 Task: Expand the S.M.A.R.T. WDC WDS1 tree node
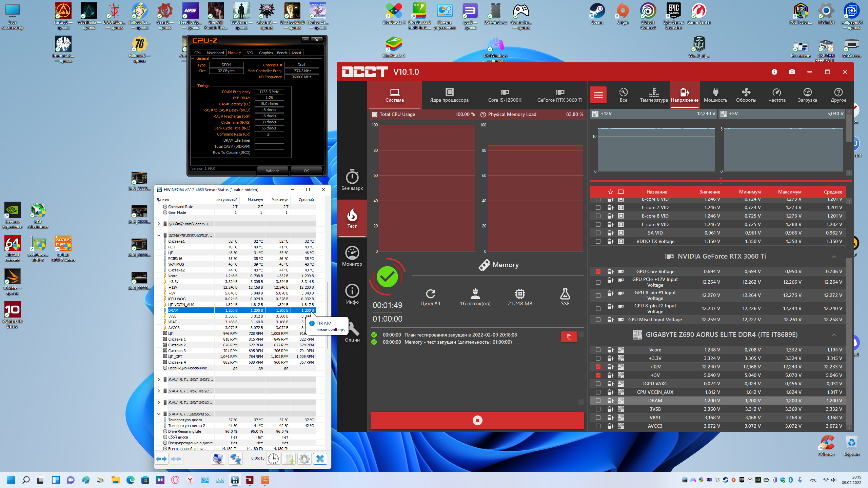(x=159, y=380)
